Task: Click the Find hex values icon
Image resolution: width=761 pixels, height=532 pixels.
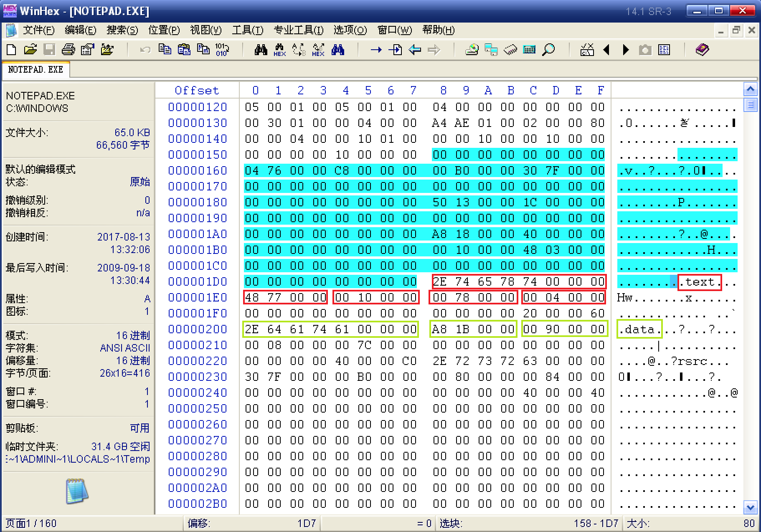Action: 279,50
